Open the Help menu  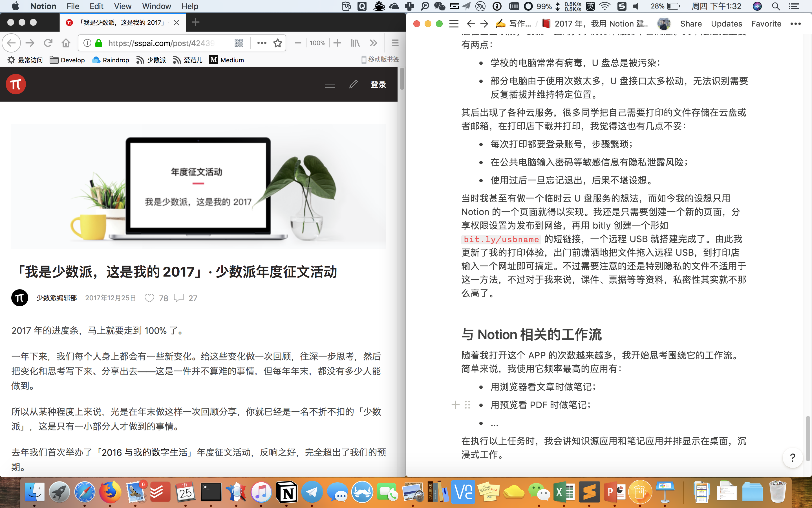click(x=190, y=6)
